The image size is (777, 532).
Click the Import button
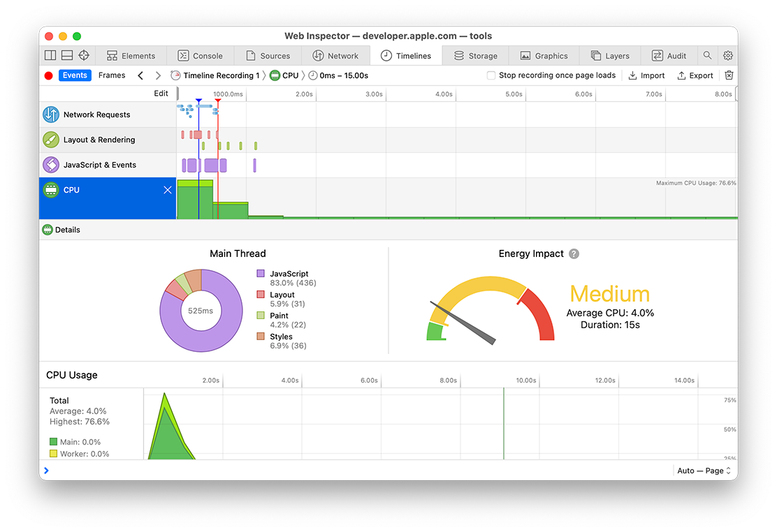coord(646,75)
